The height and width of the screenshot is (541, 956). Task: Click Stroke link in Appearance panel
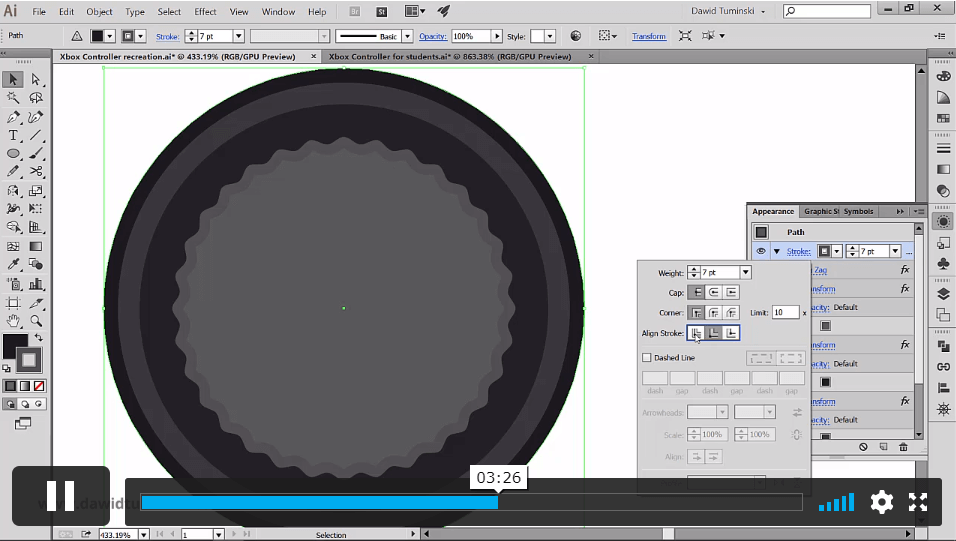click(798, 251)
